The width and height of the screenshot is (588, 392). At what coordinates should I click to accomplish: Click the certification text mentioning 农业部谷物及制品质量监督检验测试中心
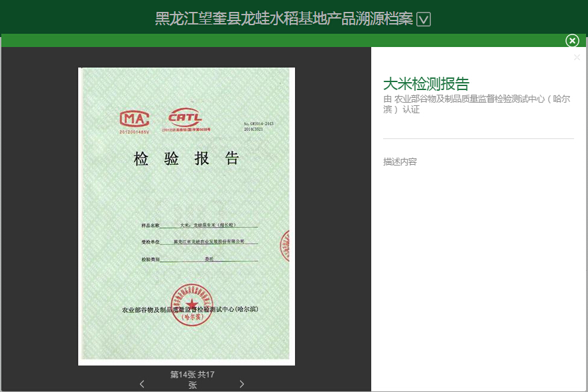(x=477, y=104)
